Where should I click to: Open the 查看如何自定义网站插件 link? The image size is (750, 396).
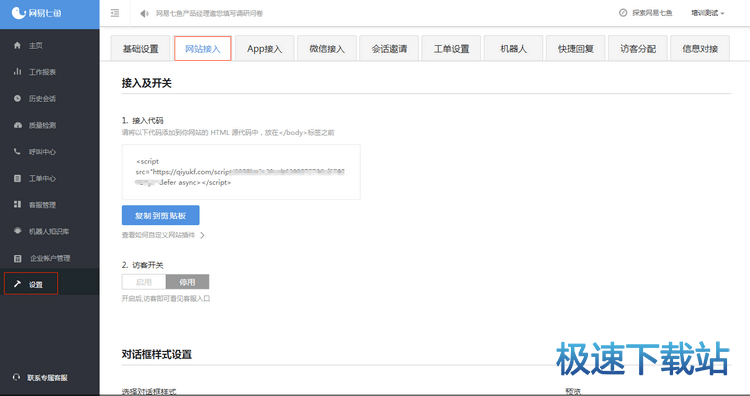tap(158, 235)
